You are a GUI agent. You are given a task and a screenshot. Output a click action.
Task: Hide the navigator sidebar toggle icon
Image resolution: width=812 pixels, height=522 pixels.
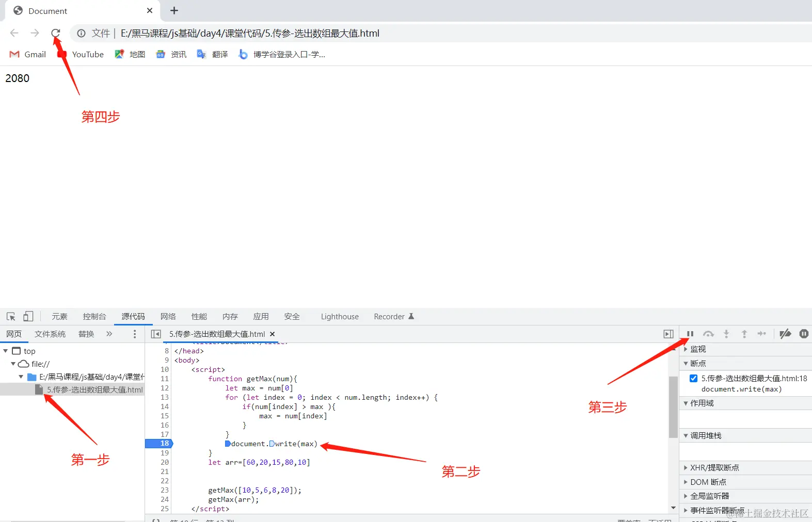tap(156, 334)
